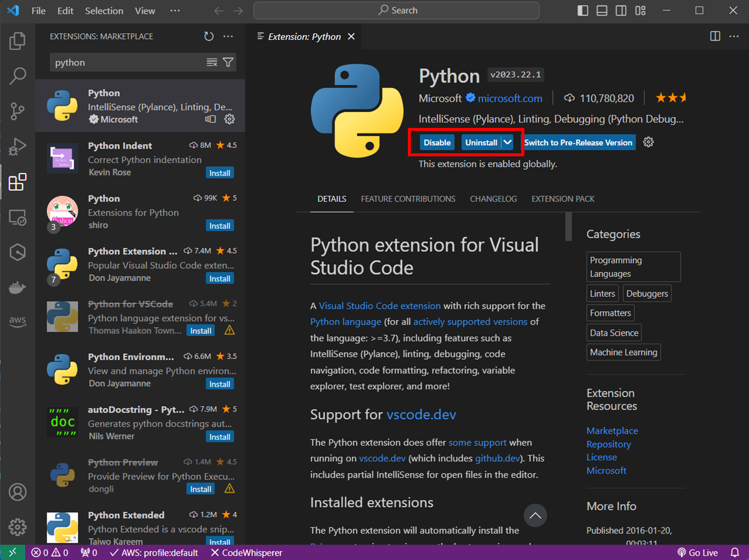Screen dimensions: 749x560
Task: Open AWS profile:default status item
Action: pos(153,553)
